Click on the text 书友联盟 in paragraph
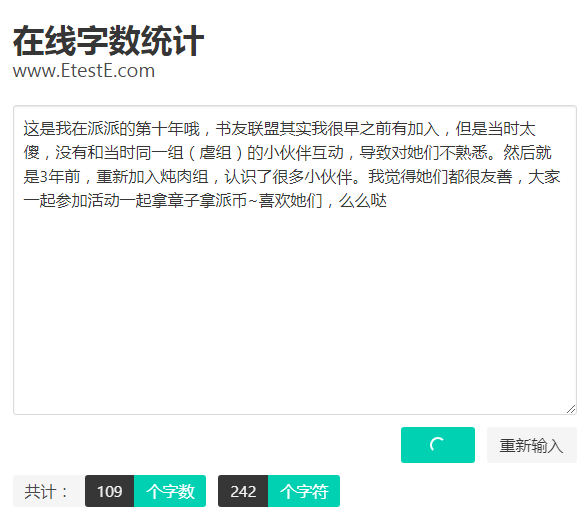This screenshot has width=587, height=509. (247, 129)
